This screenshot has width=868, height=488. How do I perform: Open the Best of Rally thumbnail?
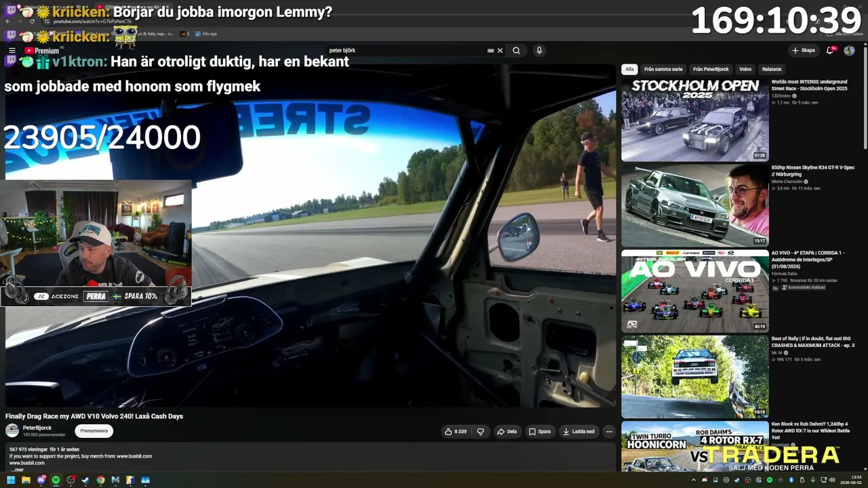pyautogui.click(x=695, y=377)
